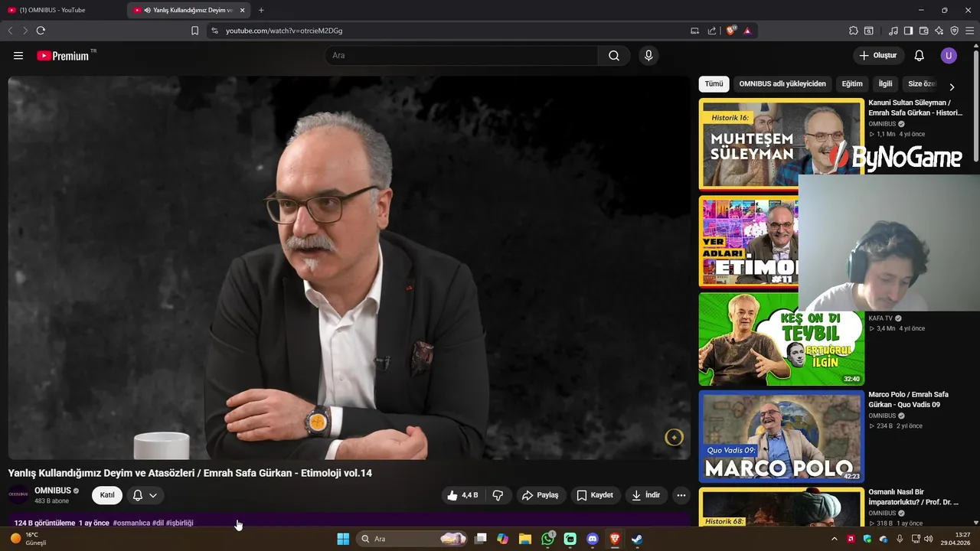
Task: Open Discord from taskbar
Action: click(x=592, y=539)
